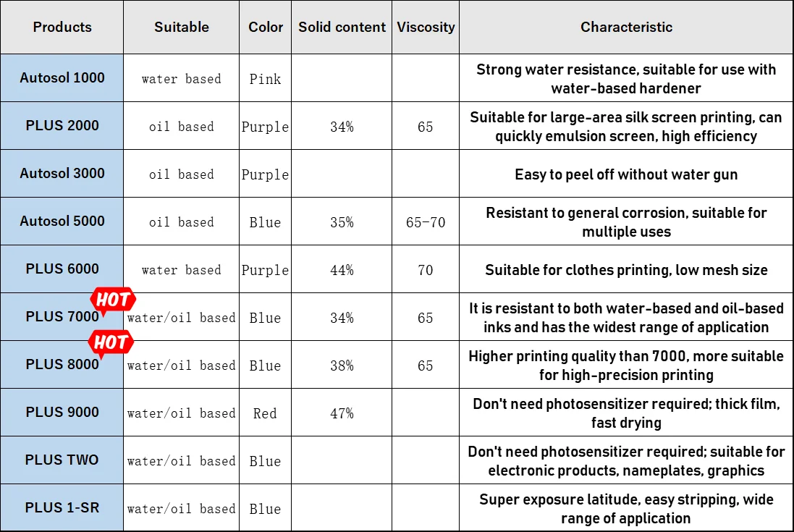
Task: Click the 47% solid content value
Action: 342,413
